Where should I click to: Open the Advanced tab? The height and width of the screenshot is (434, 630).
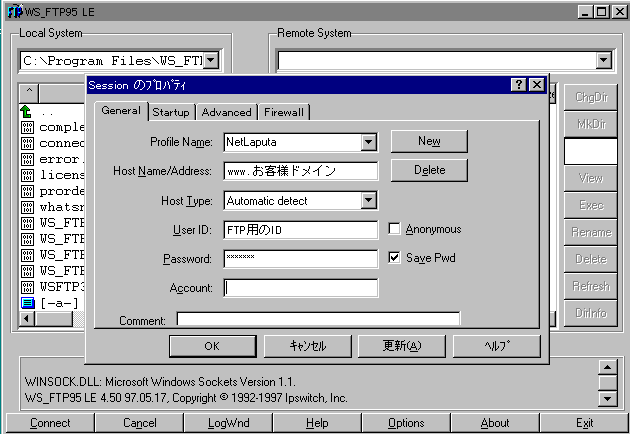tap(227, 112)
